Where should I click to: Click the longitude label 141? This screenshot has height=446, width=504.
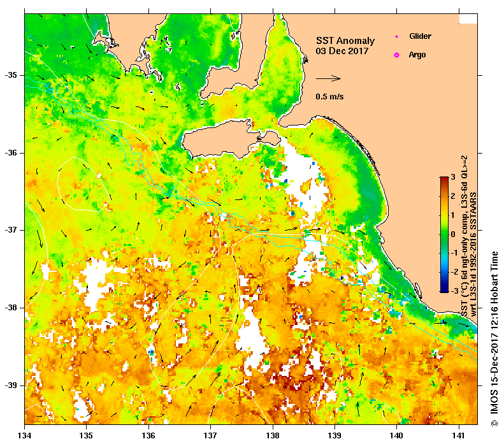pyautogui.click(x=459, y=436)
